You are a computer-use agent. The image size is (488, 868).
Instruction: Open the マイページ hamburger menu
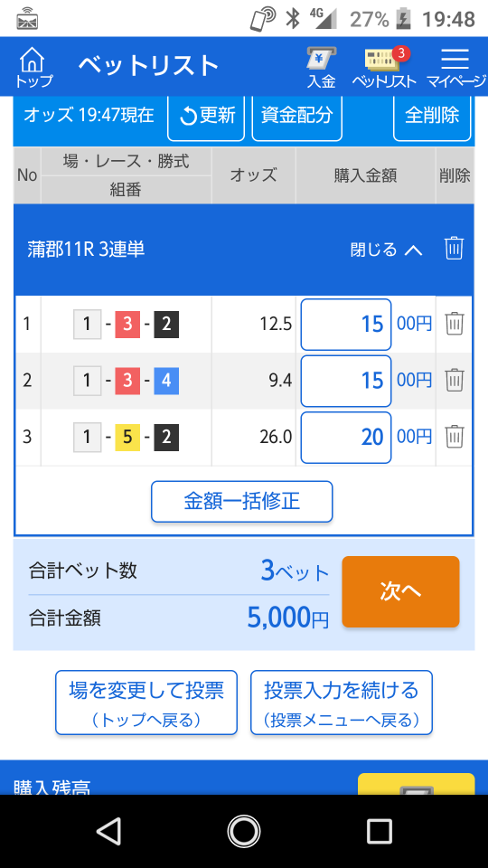[x=455, y=67]
